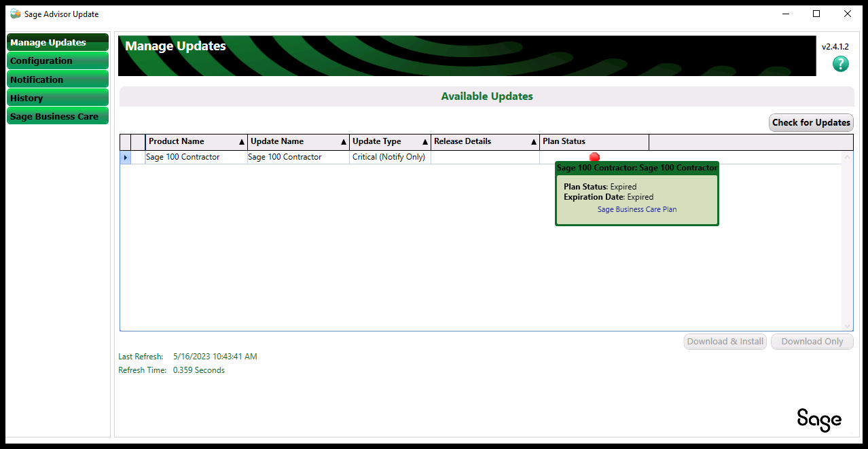Select the Critical (Notify Only) cell
Image resolution: width=868 pixels, height=449 pixels.
390,157
